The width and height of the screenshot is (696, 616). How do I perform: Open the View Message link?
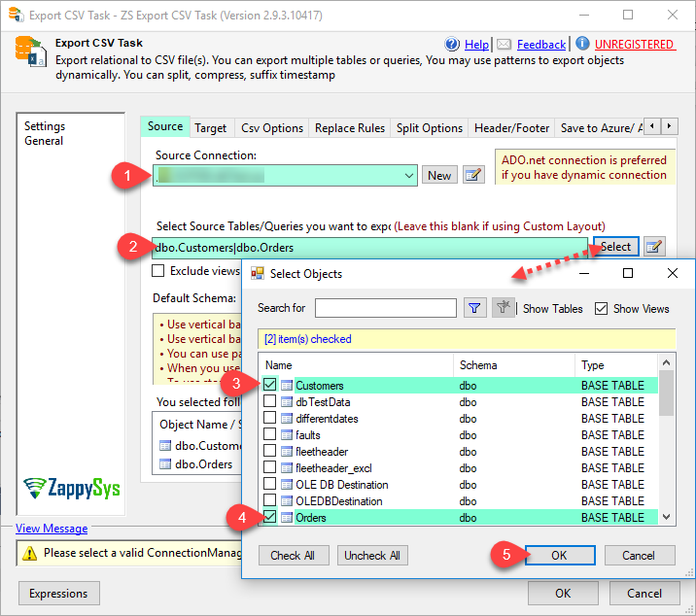[52, 529]
